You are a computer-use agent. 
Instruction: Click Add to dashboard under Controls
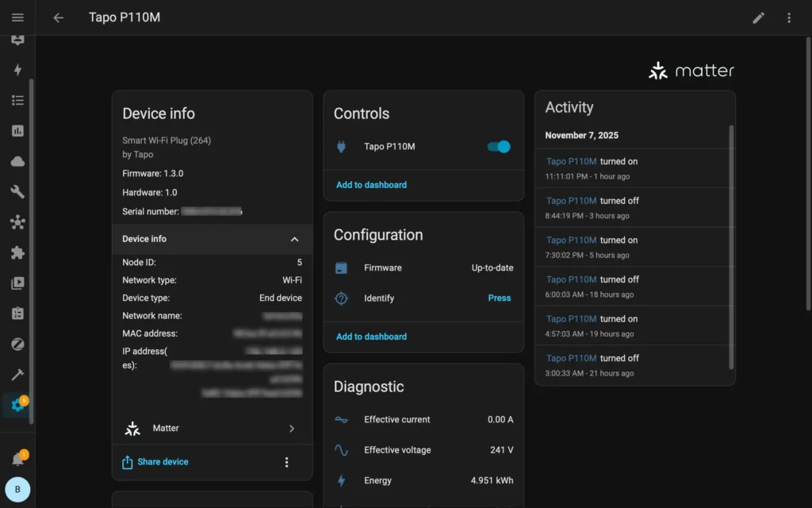pyautogui.click(x=370, y=184)
